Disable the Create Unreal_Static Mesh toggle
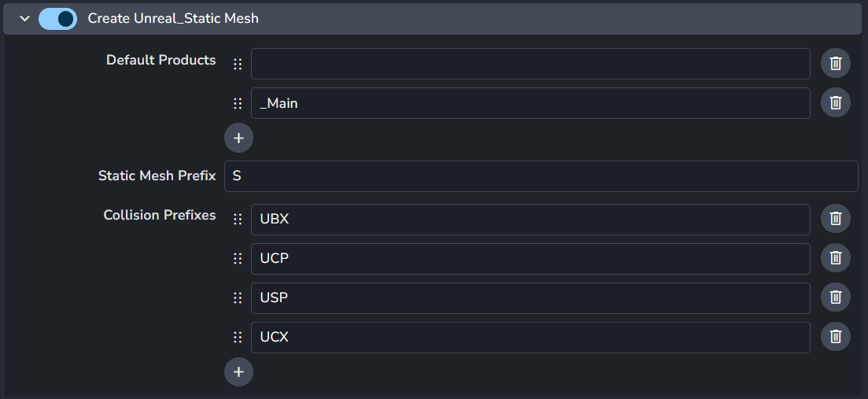Viewport: 868px width, 399px height. pos(57,18)
